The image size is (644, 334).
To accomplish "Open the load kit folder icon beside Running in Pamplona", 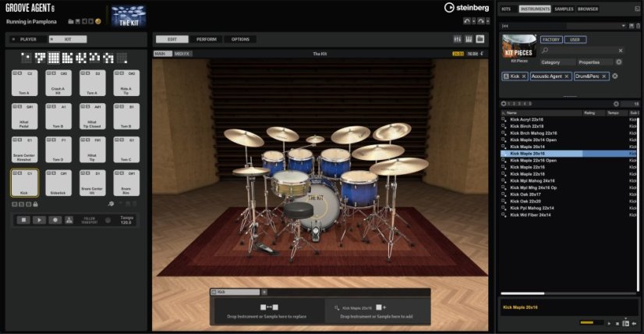I will [71, 21].
